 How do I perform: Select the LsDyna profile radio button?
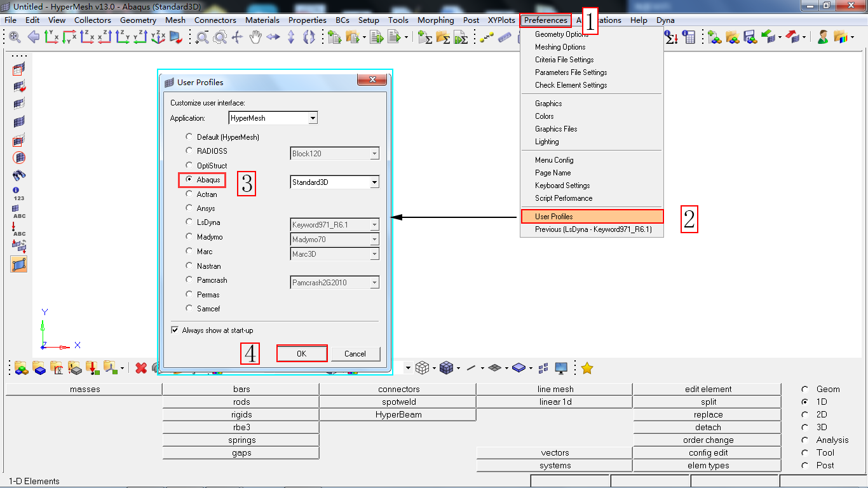click(189, 222)
